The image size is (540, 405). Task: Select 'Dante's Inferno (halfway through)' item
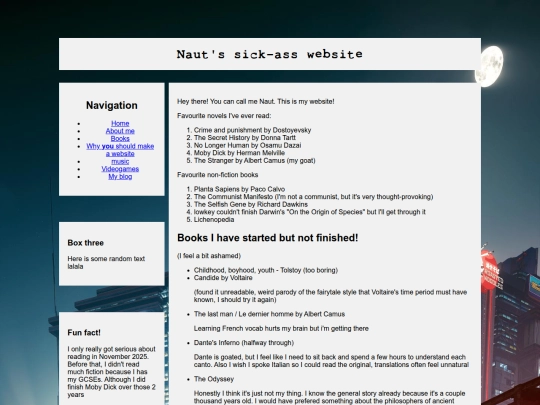point(243,342)
